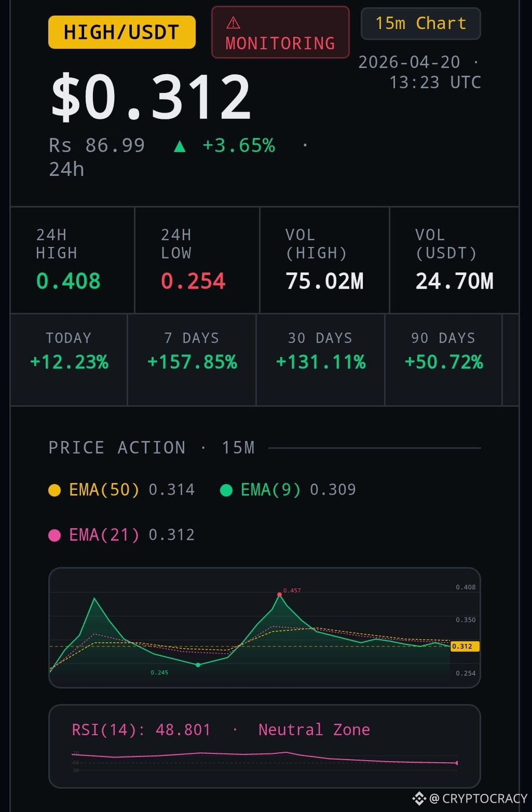The width and height of the screenshot is (532, 812).
Task: Click the Neutral Zone label
Action: coord(314,730)
